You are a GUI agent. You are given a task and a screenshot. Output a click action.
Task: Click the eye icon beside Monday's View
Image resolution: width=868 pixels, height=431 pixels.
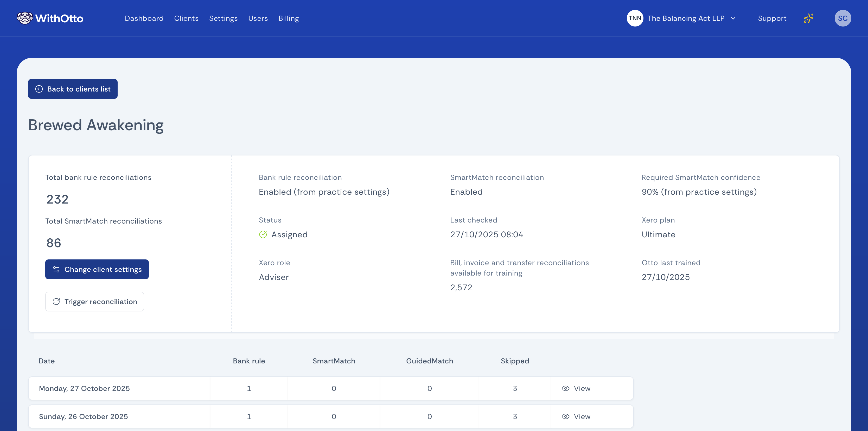click(565, 388)
